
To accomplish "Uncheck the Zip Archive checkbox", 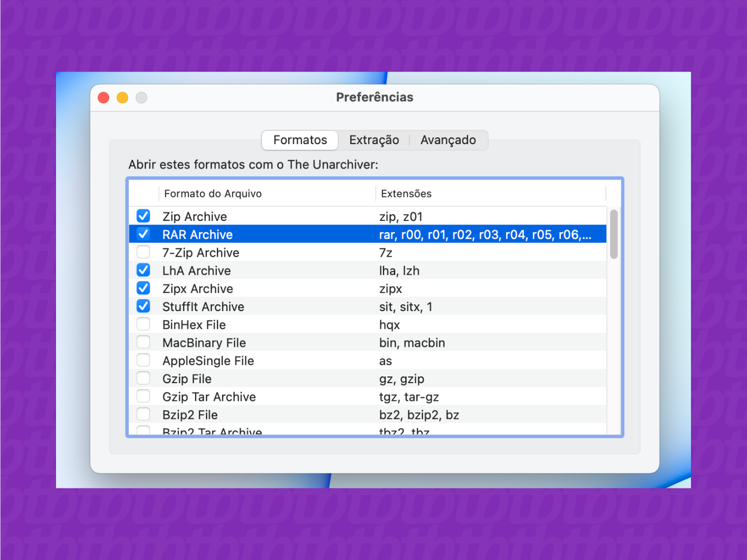I will (143, 216).
